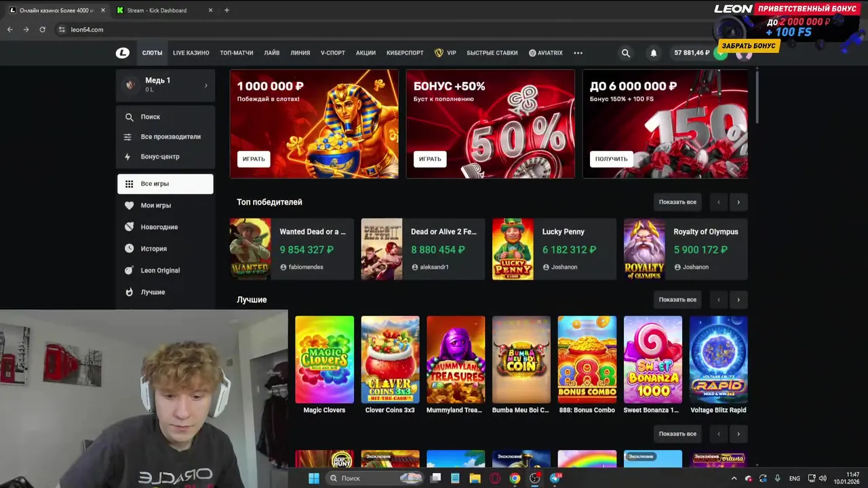This screenshot has height=488, width=868.
Task: Open the site search magnifier icon
Action: tap(626, 53)
